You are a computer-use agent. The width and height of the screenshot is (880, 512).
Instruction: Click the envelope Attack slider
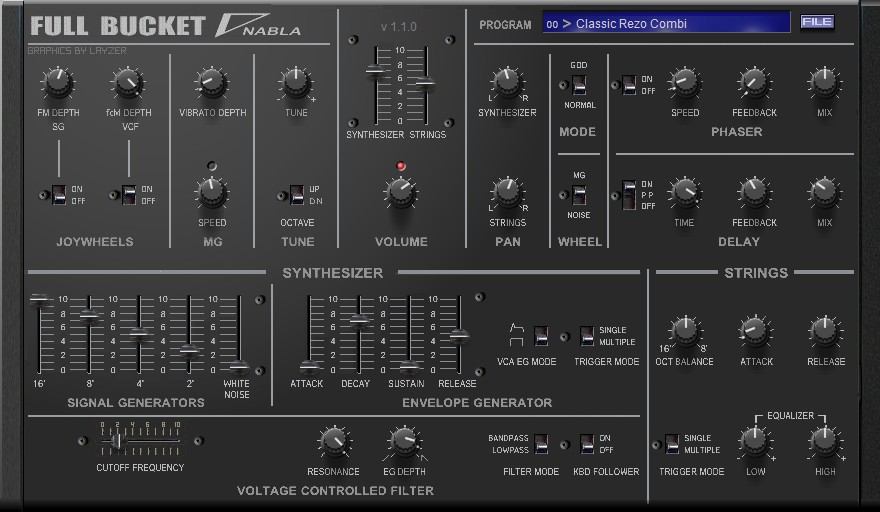(309, 366)
